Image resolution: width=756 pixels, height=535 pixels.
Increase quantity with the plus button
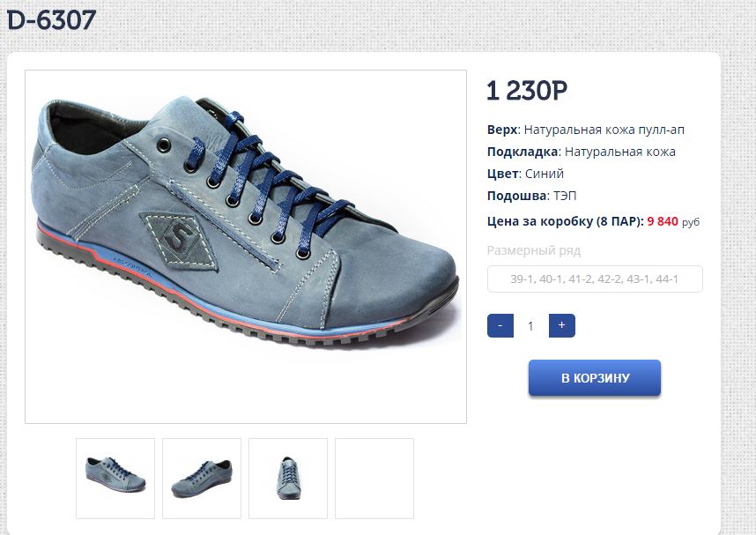(561, 325)
